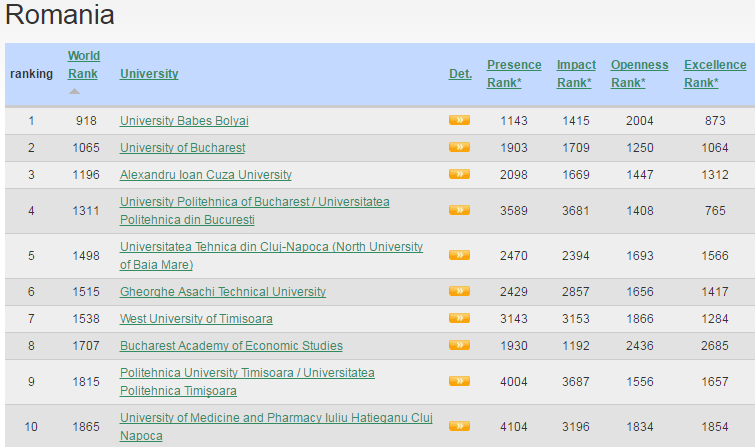Select presence rank value 4004
755x447 pixels.
click(x=514, y=381)
